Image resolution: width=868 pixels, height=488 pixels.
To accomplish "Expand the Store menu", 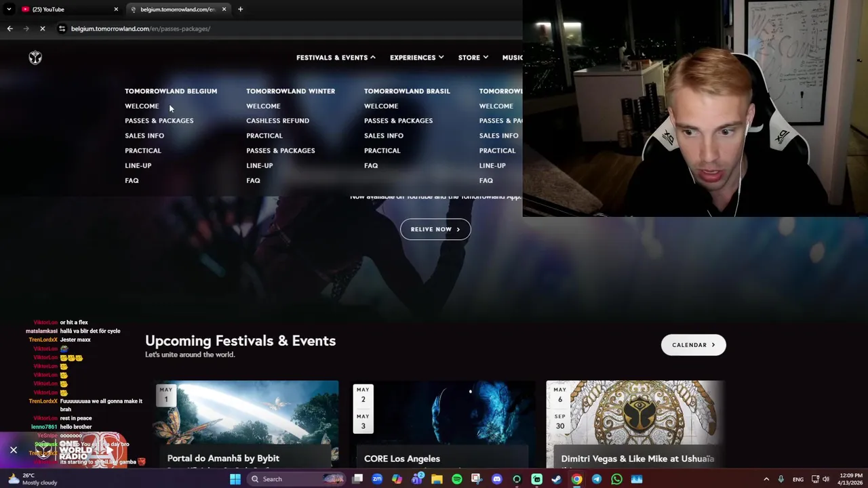I will (x=473, y=58).
